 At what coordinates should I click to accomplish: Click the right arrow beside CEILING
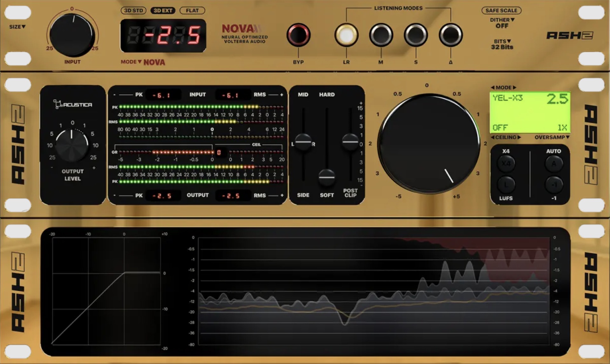(519, 137)
